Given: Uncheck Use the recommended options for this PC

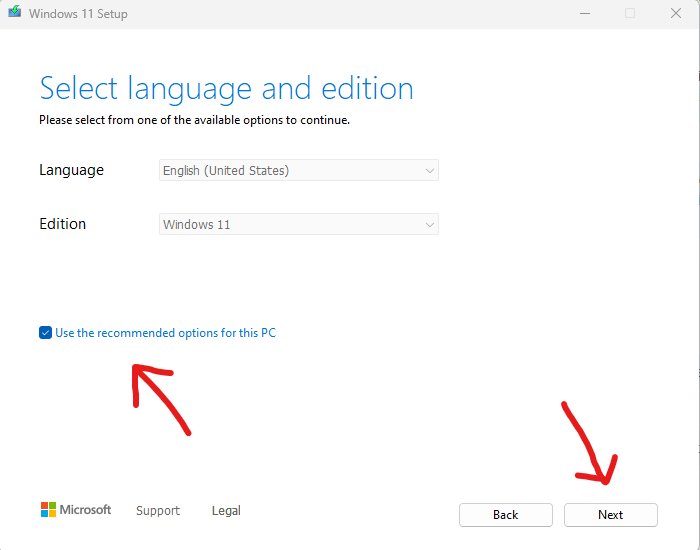Looking at the screenshot, I should point(46,333).
